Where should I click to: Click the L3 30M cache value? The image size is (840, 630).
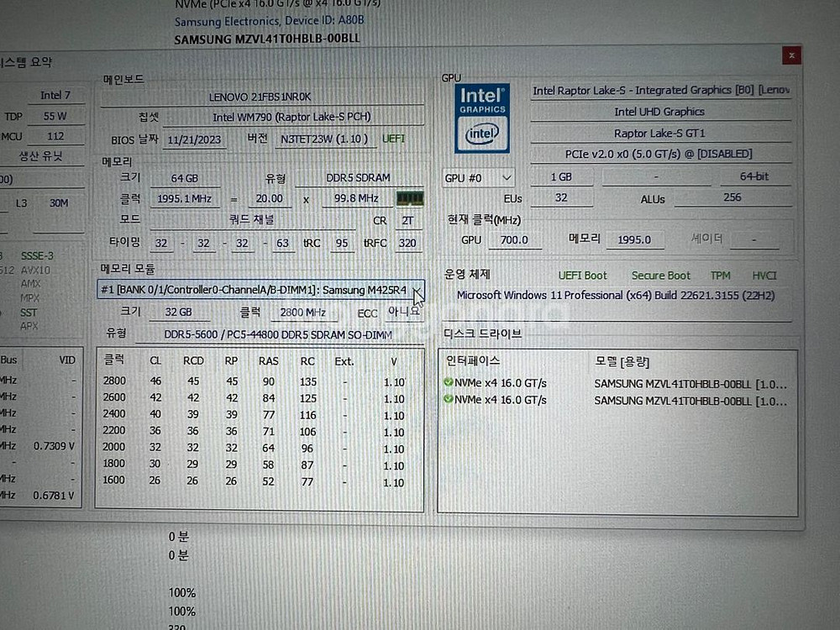pyautogui.click(x=59, y=203)
